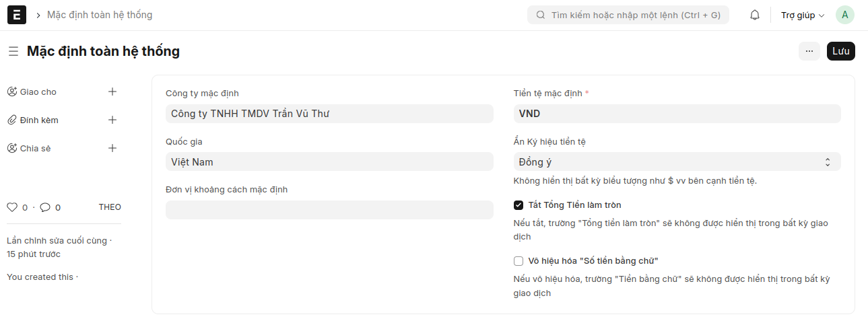This screenshot has height=325, width=868.
Task: Enable Vô hiệu hóa "Số tiền bằng chữ" checkbox
Action: (519, 261)
